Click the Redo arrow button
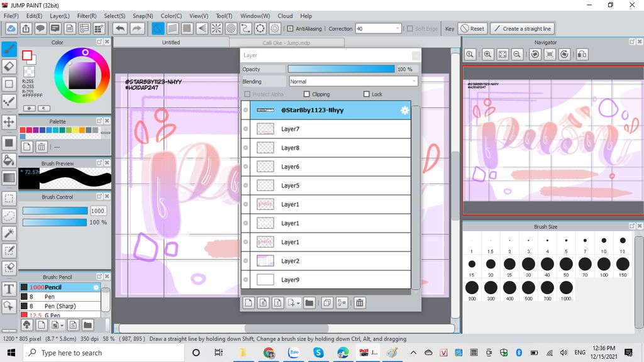The width and height of the screenshot is (644, 362). click(x=136, y=28)
